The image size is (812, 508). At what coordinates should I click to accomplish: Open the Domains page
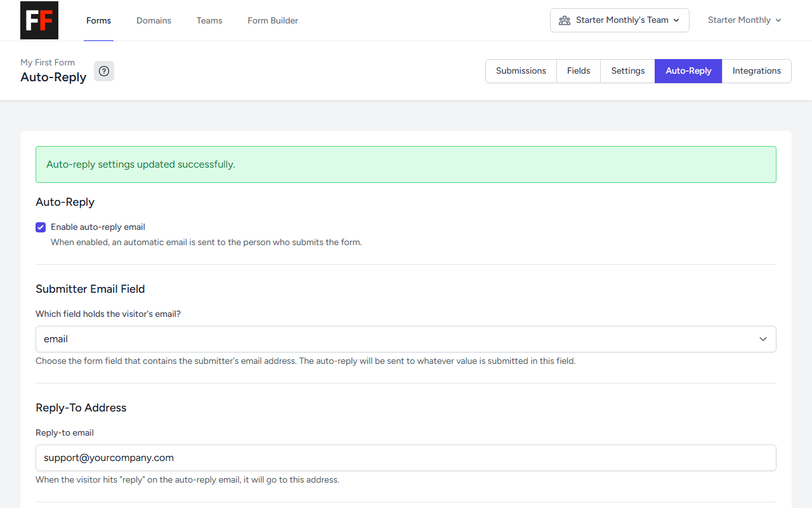coord(154,20)
